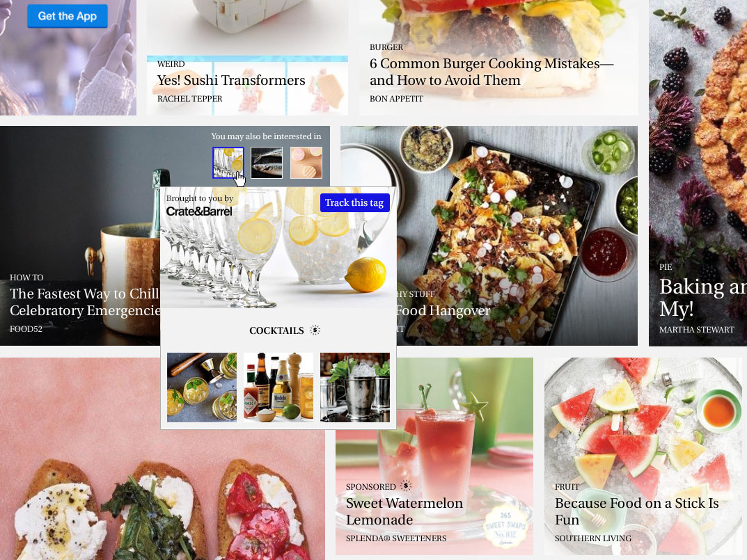Click the Track this tag button
Screen dimensions: 747x560
pos(355,203)
